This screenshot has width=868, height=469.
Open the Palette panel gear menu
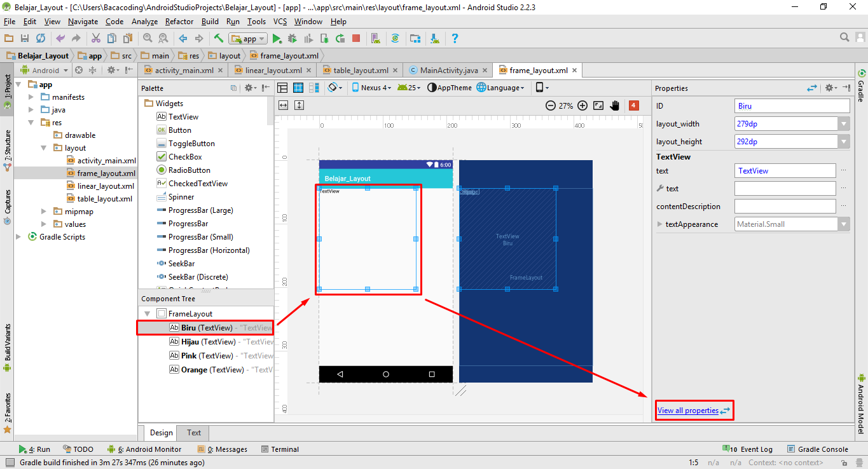pos(249,88)
